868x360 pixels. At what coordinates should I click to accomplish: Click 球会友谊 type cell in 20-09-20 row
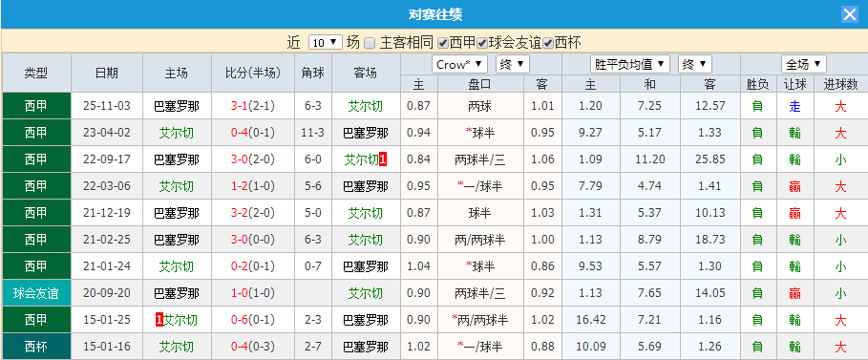(x=36, y=293)
